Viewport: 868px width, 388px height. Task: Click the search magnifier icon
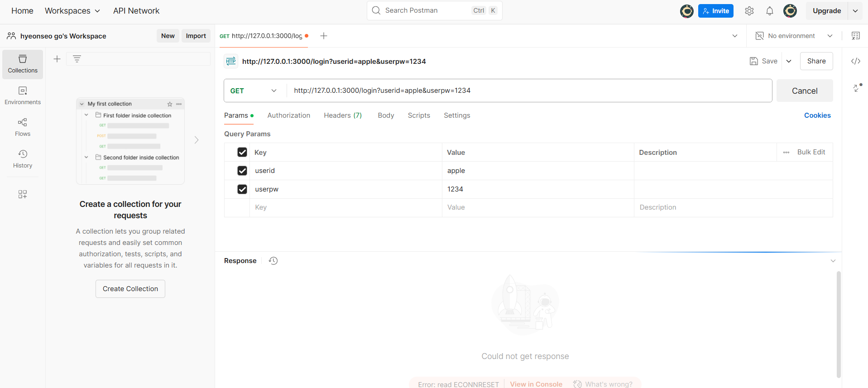click(x=376, y=10)
